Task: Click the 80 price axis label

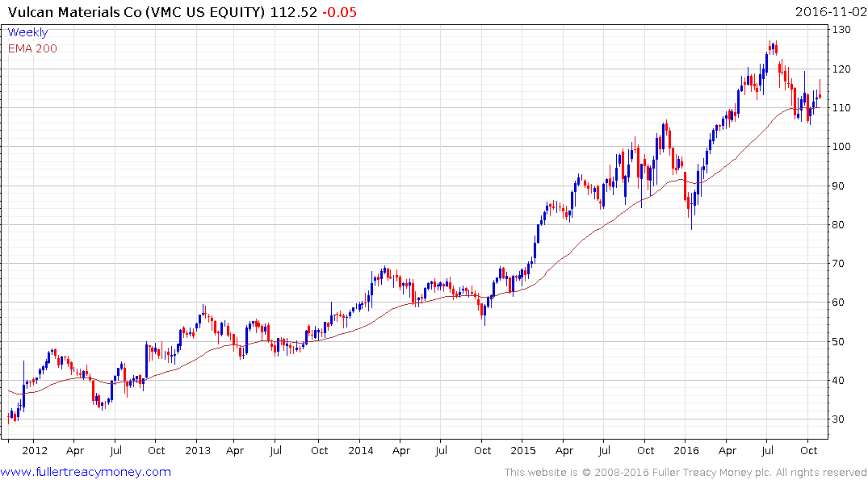Action: tap(838, 224)
